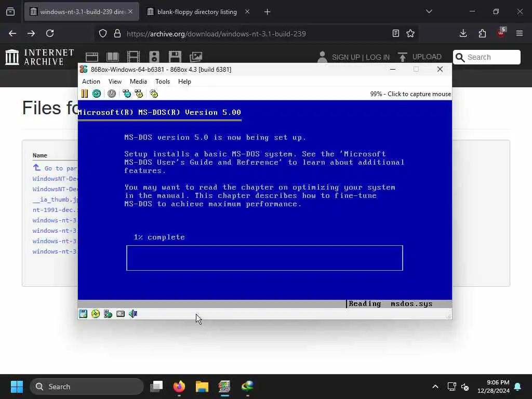Open the Firefox extensions panel

click(482, 33)
